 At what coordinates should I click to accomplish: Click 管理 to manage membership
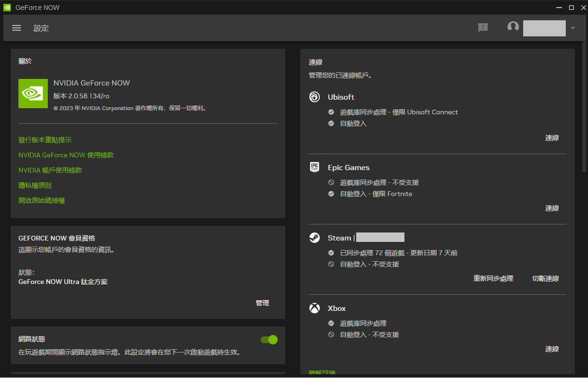(x=263, y=303)
